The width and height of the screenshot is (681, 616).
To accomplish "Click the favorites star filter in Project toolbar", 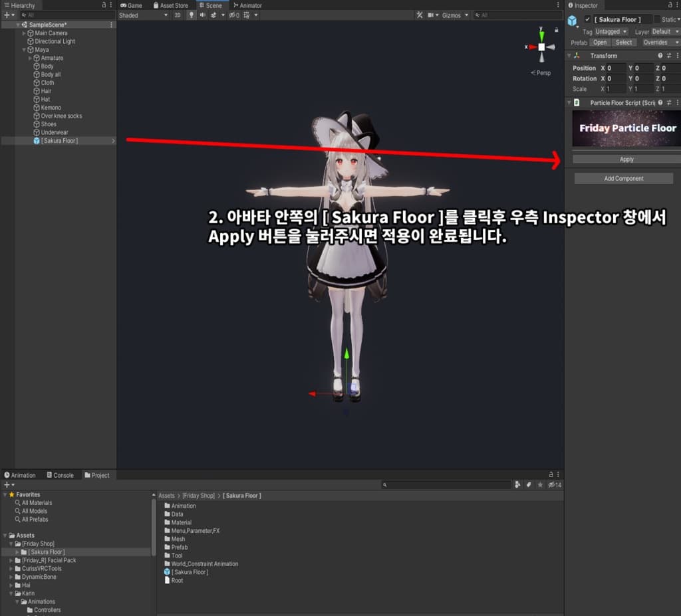I will coord(540,485).
